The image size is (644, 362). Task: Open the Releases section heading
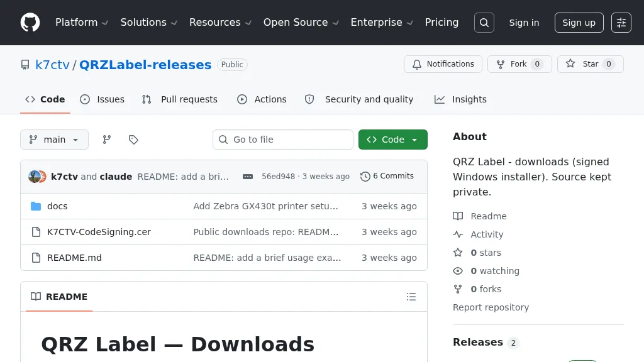[x=478, y=343]
